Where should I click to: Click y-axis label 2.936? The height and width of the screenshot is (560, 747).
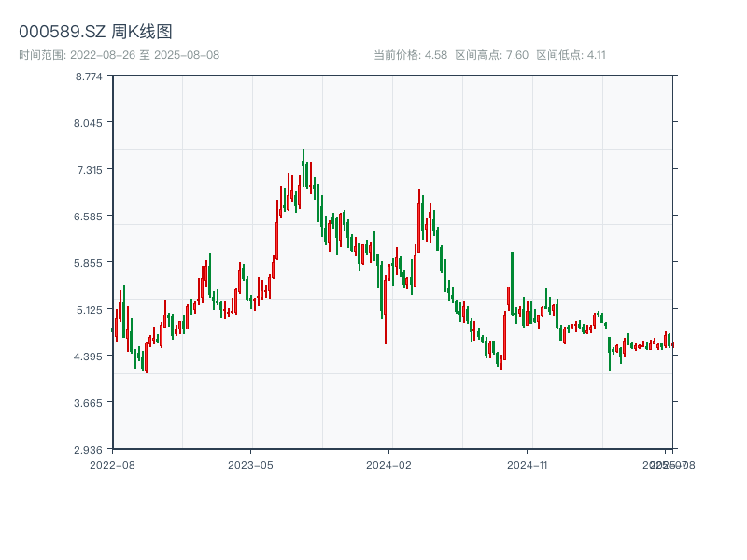(x=88, y=450)
